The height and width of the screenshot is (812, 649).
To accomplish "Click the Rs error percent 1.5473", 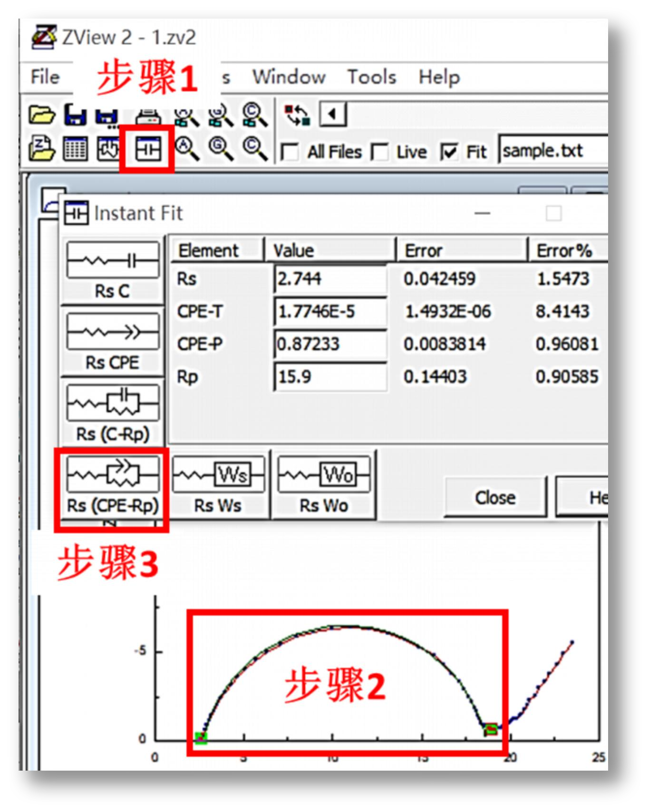I will 563,279.
